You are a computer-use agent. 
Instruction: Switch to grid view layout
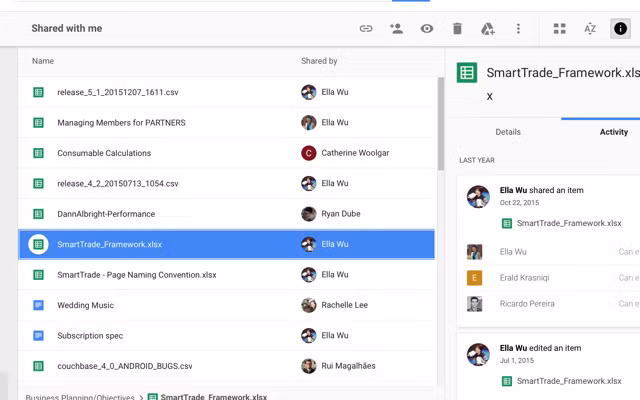(x=560, y=29)
